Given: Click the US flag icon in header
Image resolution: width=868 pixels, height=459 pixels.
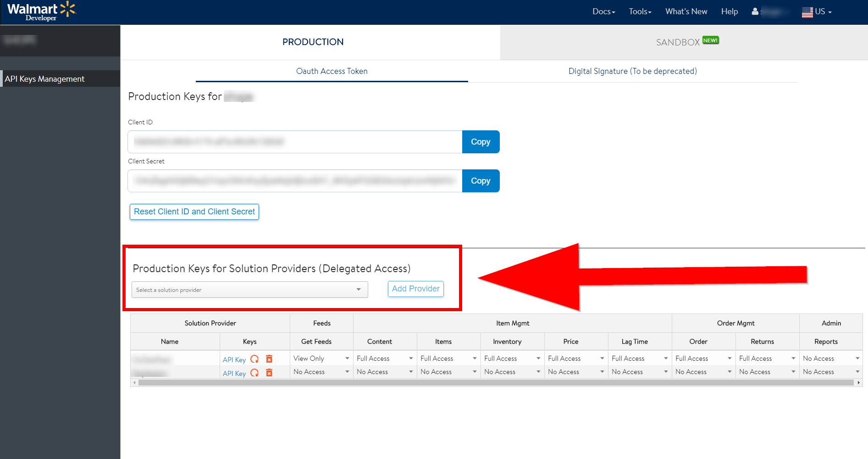Looking at the screenshot, I should tap(807, 11).
